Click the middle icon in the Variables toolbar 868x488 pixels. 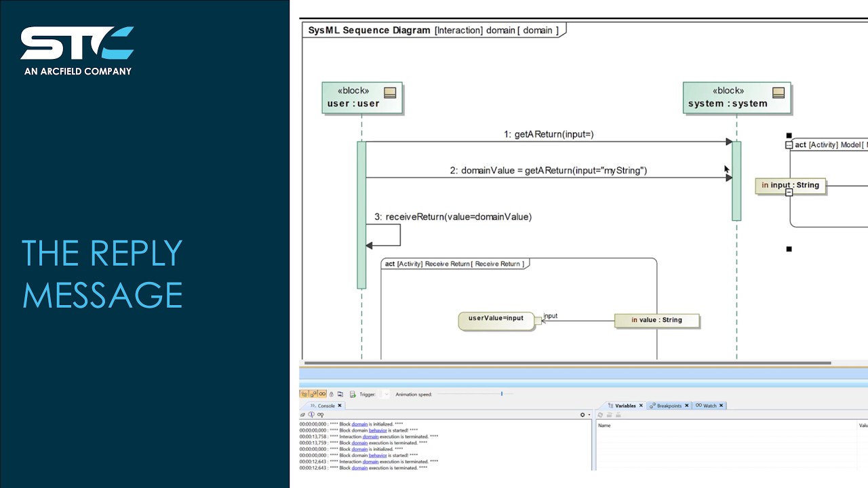[x=609, y=415]
